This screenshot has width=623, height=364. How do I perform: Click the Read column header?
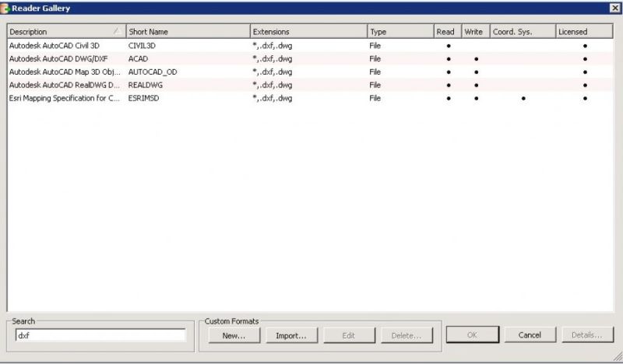click(x=447, y=31)
